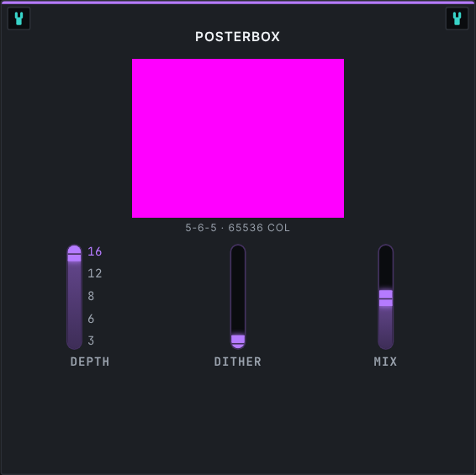Click the Dither slider handle
476x475 pixels.
click(238, 342)
